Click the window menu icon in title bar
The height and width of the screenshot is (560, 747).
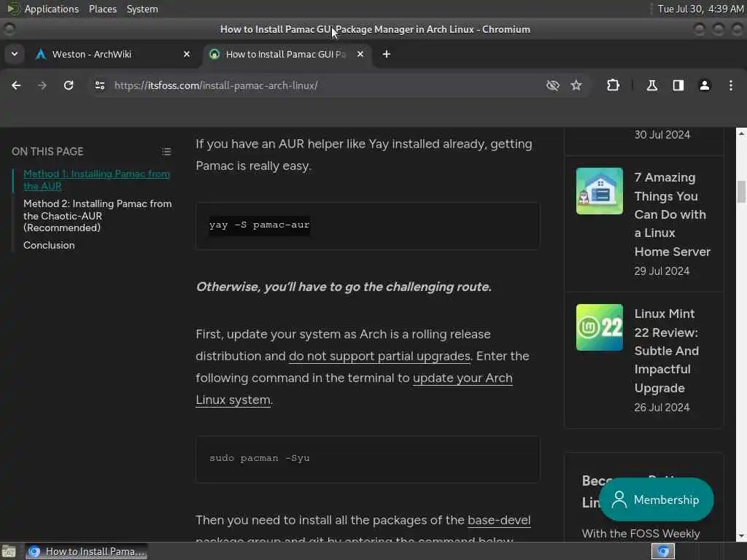(x=9, y=29)
